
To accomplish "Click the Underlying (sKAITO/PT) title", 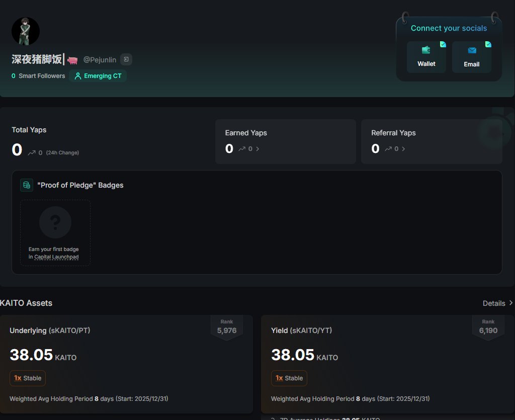I will point(50,330).
